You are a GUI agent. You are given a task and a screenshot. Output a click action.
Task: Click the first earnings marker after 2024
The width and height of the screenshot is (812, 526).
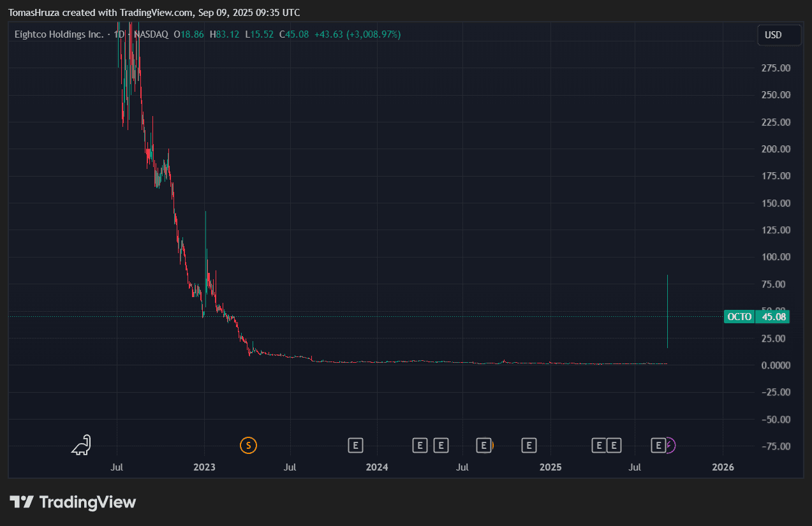[419, 445]
